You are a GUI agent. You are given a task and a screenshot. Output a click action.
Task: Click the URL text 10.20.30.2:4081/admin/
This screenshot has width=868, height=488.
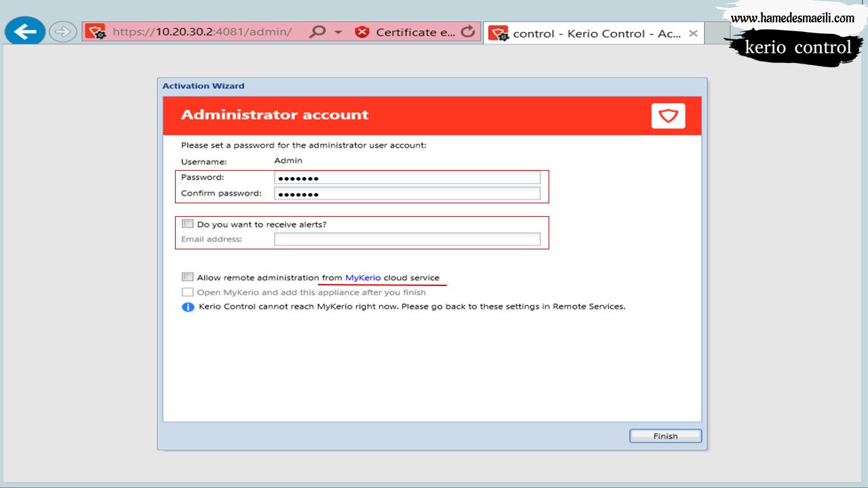click(224, 32)
